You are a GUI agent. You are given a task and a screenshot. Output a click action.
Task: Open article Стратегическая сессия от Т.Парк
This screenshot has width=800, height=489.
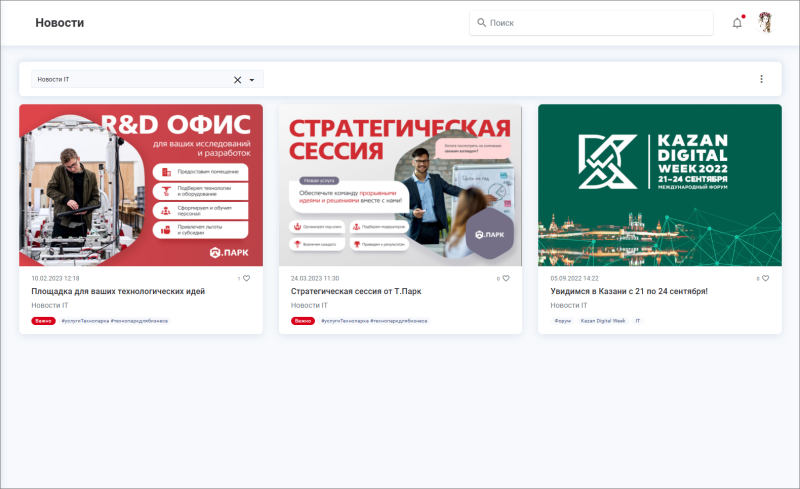tap(356, 291)
